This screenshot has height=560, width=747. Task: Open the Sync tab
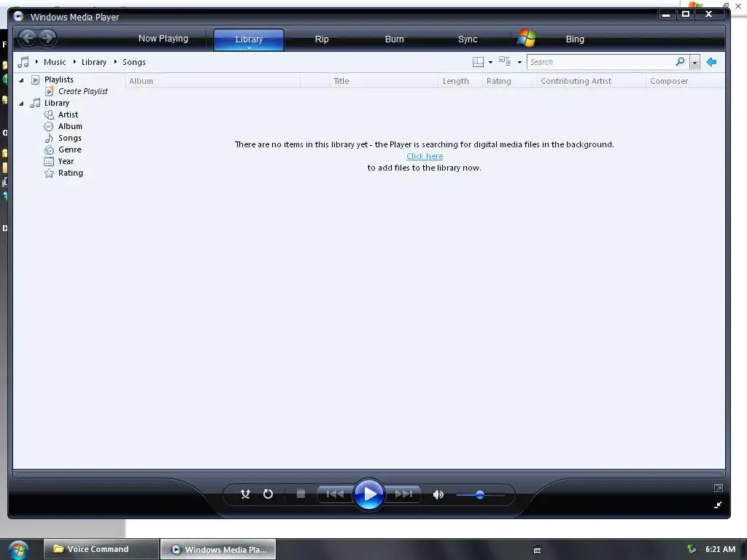468,39
